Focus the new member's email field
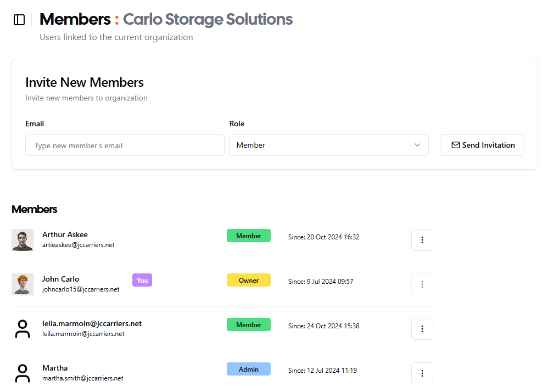Image resolution: width=548 pixels, height=392 pixels. click(x=125, y=145)
